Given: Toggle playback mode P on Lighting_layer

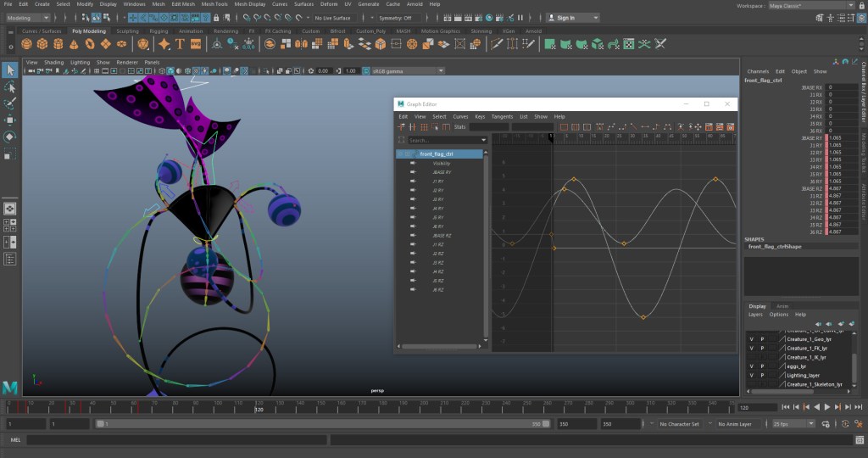Looking at the screenshot, I should click(x=761, y=375).
